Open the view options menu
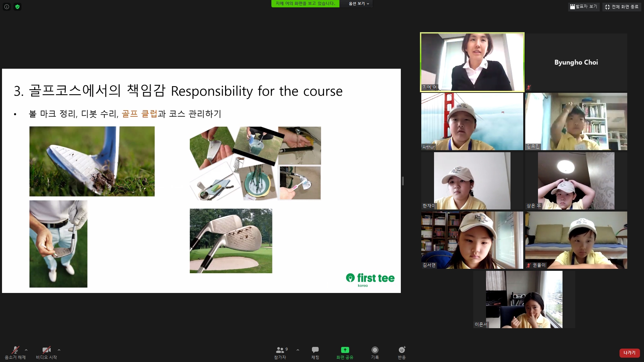 point(359,4)
